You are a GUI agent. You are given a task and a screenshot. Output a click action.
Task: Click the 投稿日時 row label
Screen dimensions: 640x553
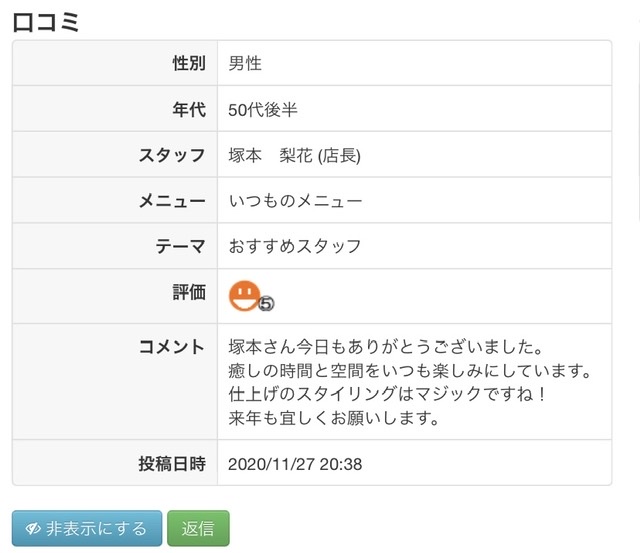(x=172, y=464)
